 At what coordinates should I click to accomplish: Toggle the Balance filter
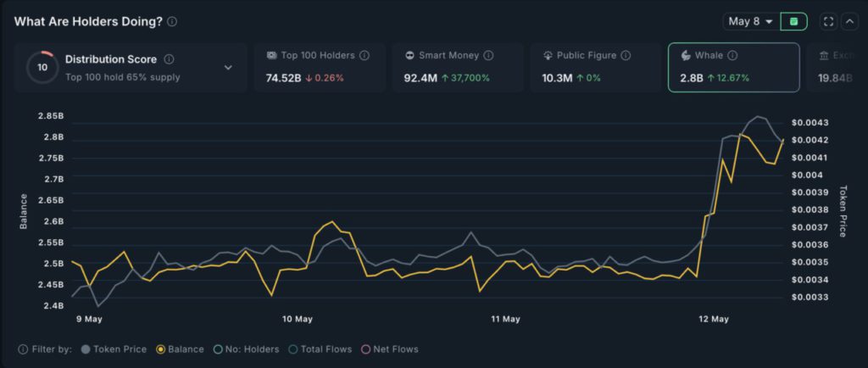click(181, 349)
